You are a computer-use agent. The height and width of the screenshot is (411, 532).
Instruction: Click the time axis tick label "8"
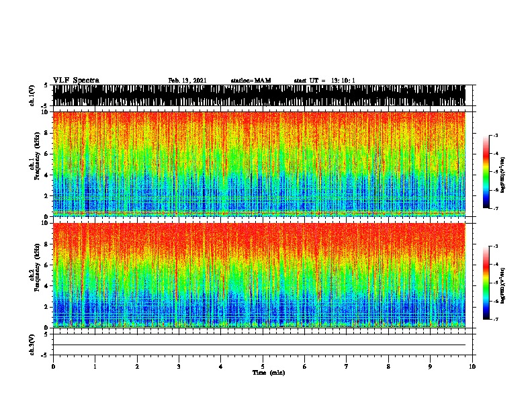pos(388,367)
